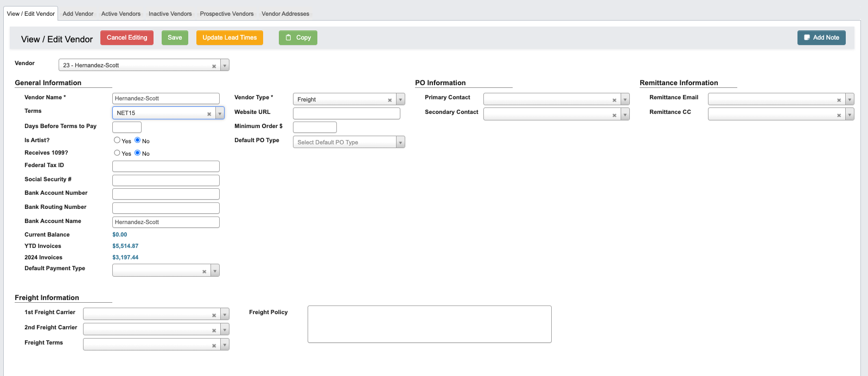Clear the Secondary Contact field
This screenshot has height=376, width=868.
point(614,115)
